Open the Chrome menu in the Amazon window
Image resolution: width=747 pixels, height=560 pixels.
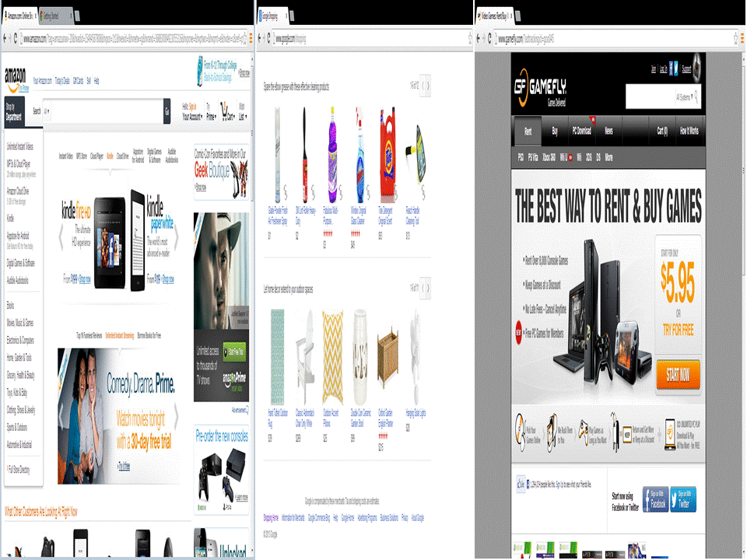coord(251,39)
